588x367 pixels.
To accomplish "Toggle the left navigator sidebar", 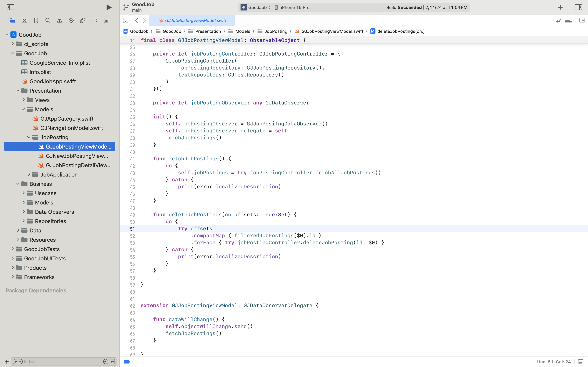I will [x=10, y=7].
